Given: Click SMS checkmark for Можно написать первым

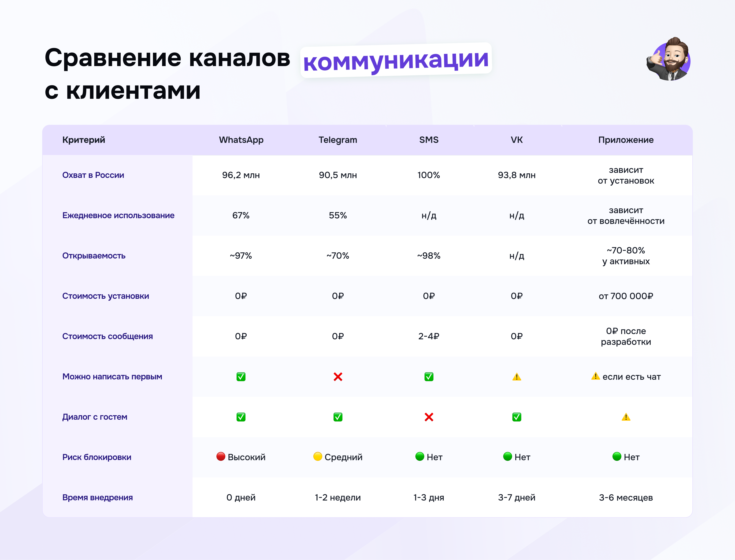Looking at the screenshot, I should [x=429, y=377].
